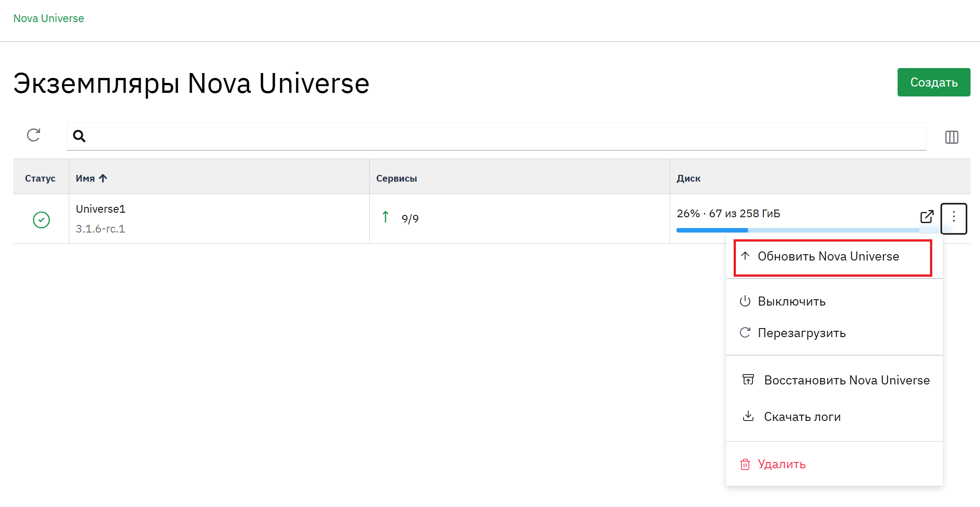Toggle the three-dot actions menu

pyautogui.click(x=953, y=219)
